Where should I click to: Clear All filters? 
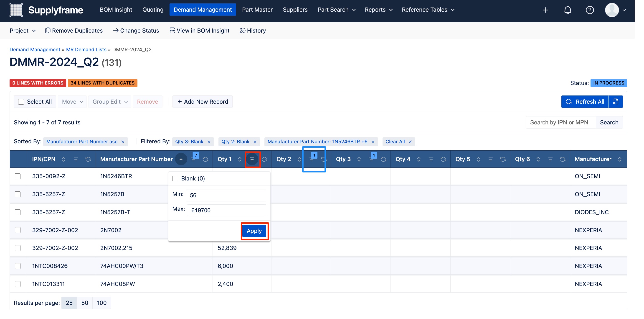[399, 142]
